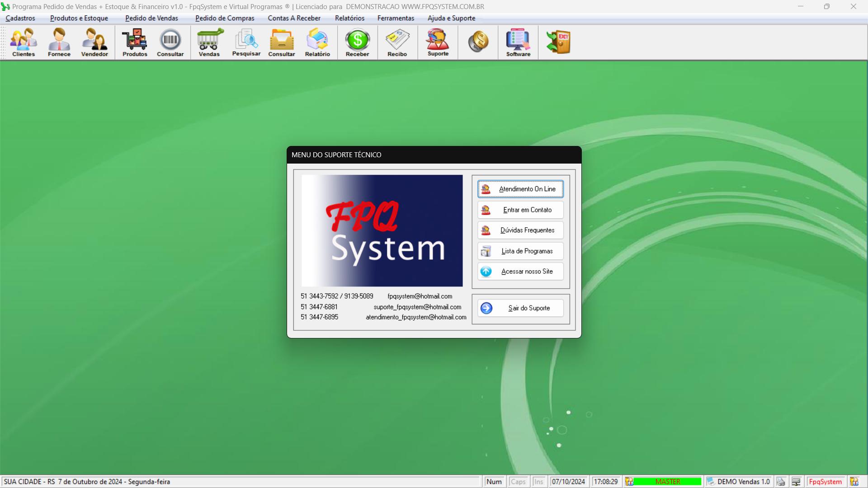Click the Caps indicator in status bar

(518, 482)
